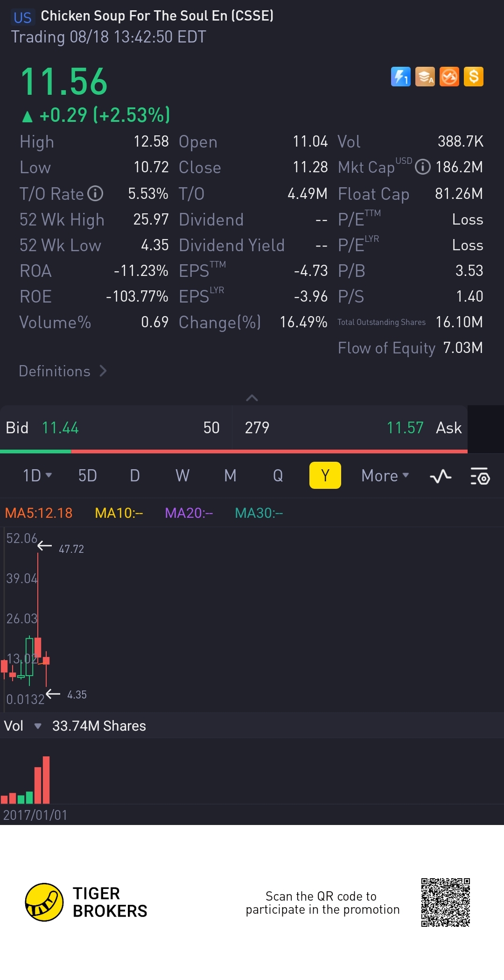Open chart display settings icon

[480, 476]
